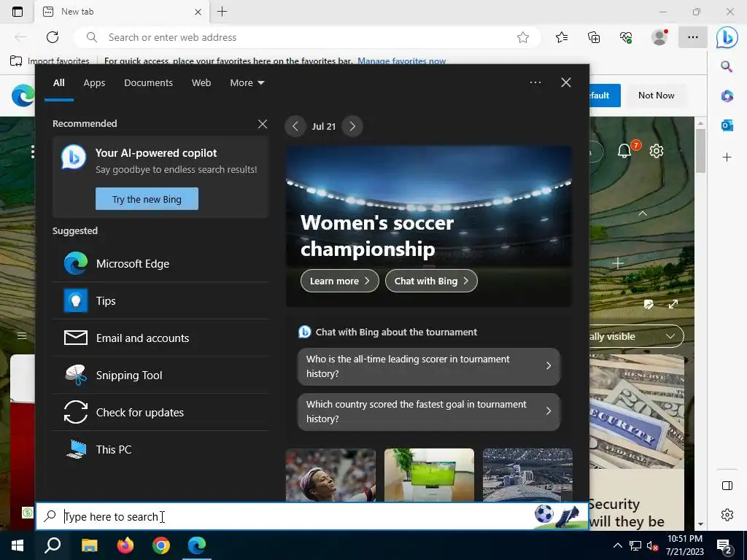This screenshot has height=560, width=747.
Task: Open Email and accounts settings
Action: (x=160, y=338)
